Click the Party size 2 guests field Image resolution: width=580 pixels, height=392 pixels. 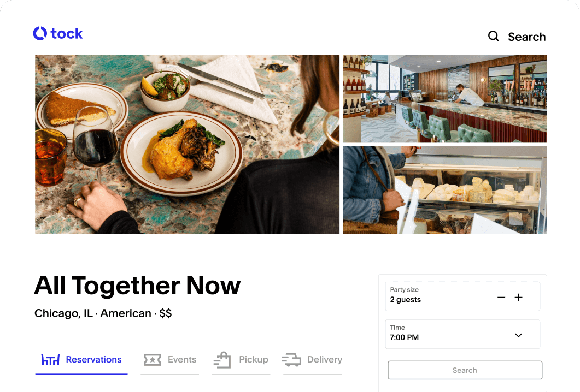(462, 296)
